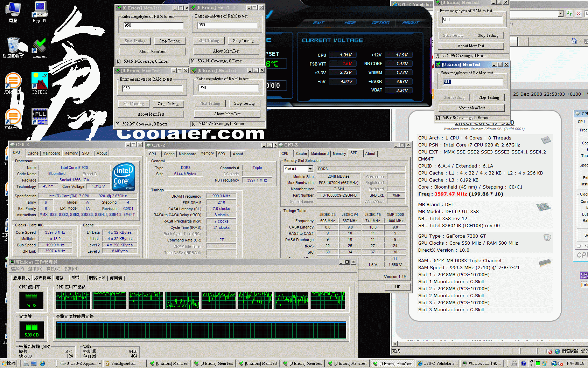
Task: Open CPU tab in middle CPU-Z window
Action: 153,154
